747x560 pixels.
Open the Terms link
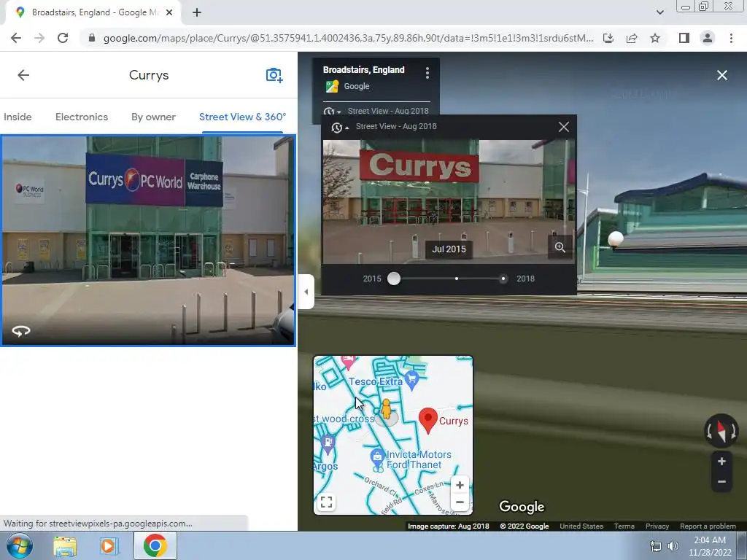[624, 526]
